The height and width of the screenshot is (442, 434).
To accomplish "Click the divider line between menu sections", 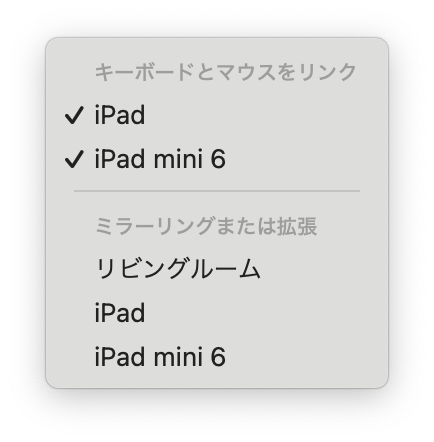I will coord(217,191).
